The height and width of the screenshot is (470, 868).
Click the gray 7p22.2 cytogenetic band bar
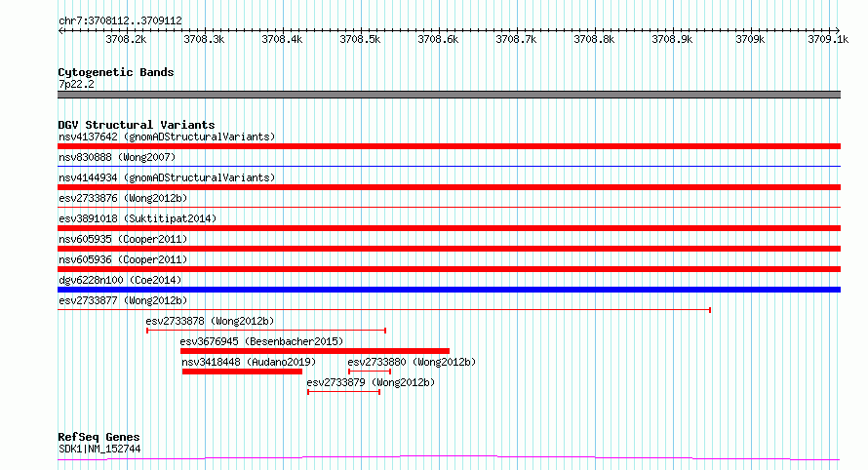(449, 95)
